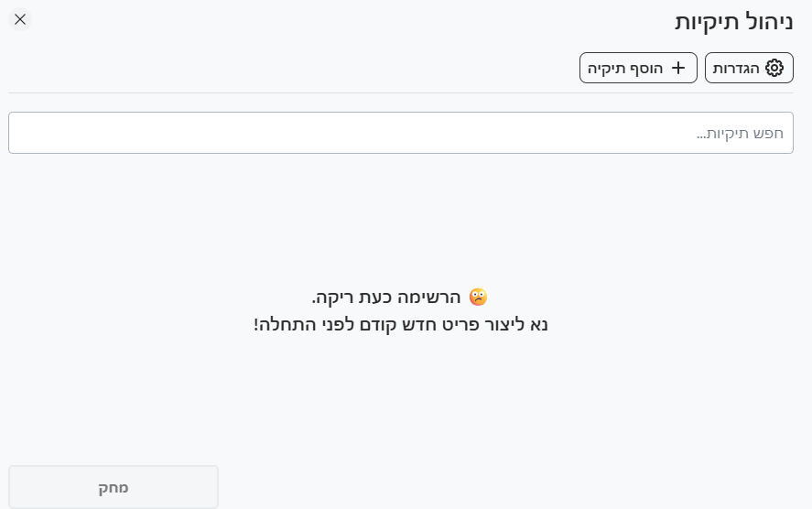Click the ניהול תיקיות heading

tap(734, 21)
